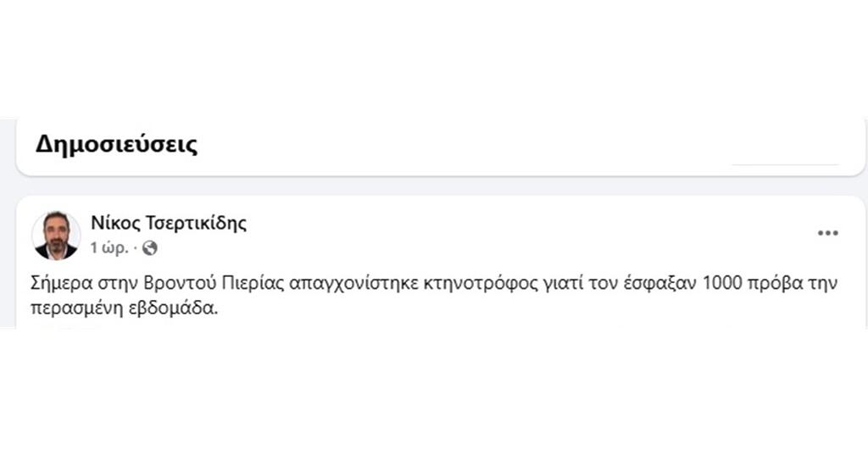868x466 pixels.
Task: Open the post options three-dot menu
Action: pyautogui.click(x=827, y=234)
